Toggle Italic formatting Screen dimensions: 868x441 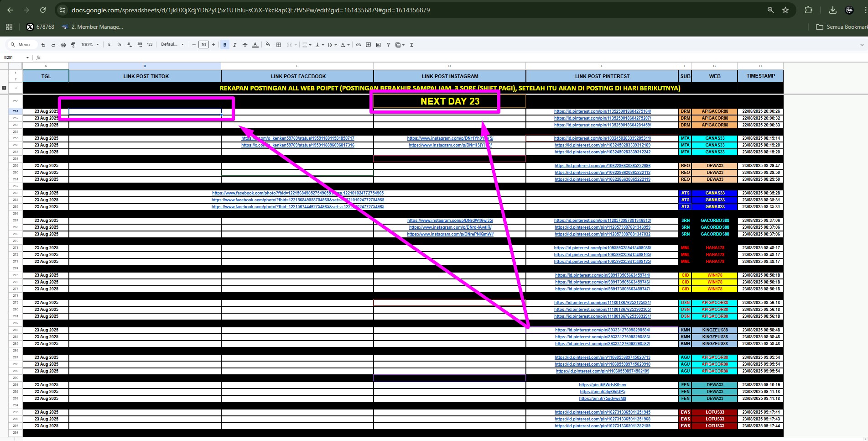pos(235,45)
